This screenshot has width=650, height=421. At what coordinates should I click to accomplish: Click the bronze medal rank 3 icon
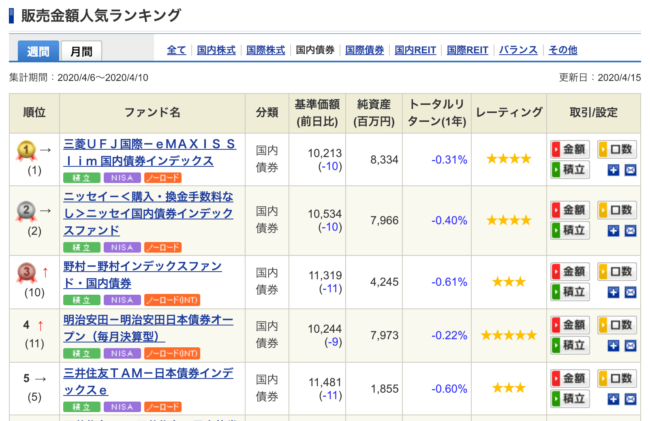[x=27, y=272]
